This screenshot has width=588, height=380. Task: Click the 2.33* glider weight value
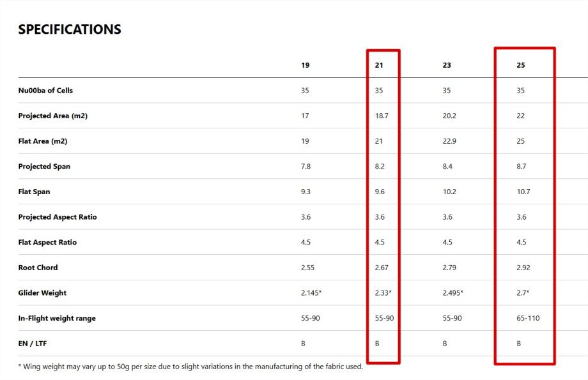[x=383, y=293]
